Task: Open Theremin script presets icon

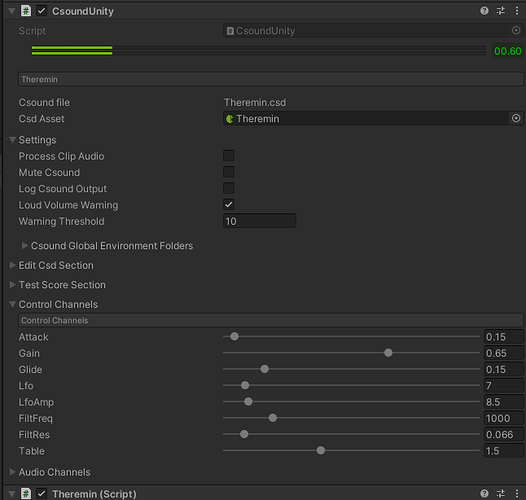Action: click(x=501, y=493)
